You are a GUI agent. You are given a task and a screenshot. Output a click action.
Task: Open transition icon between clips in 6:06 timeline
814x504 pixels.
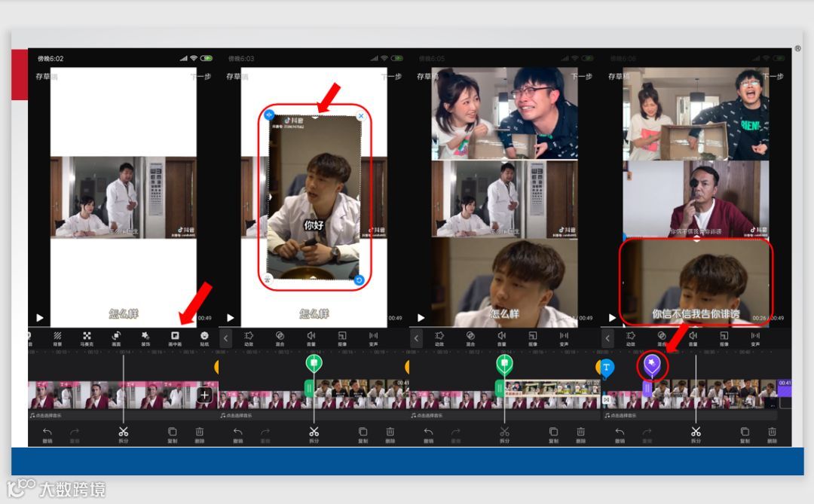[606, 400]
